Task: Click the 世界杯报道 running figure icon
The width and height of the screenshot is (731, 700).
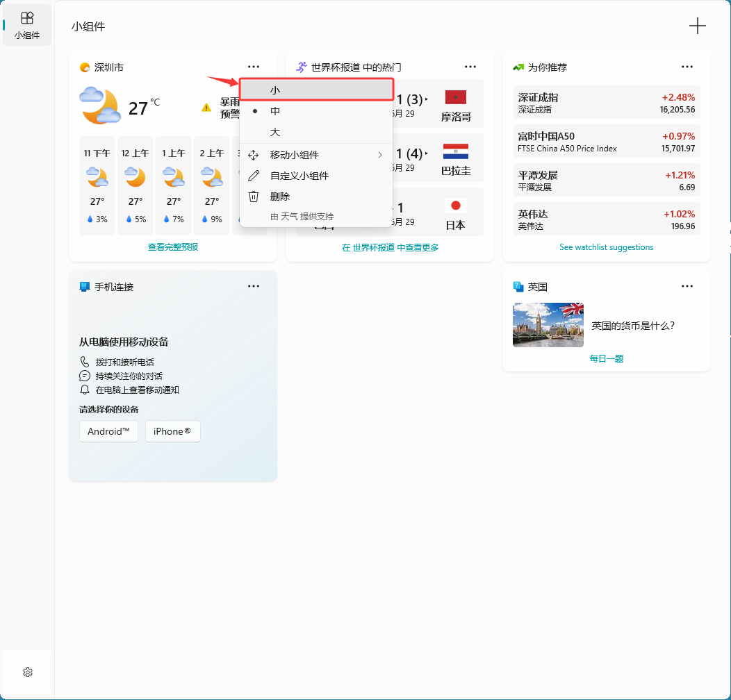Action: (x=302, y=67)
